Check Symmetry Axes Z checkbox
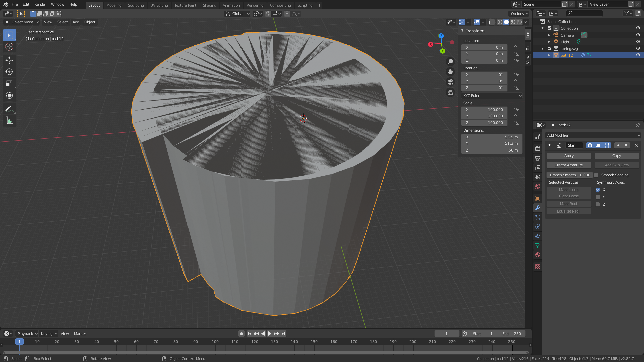 [598, 204]
